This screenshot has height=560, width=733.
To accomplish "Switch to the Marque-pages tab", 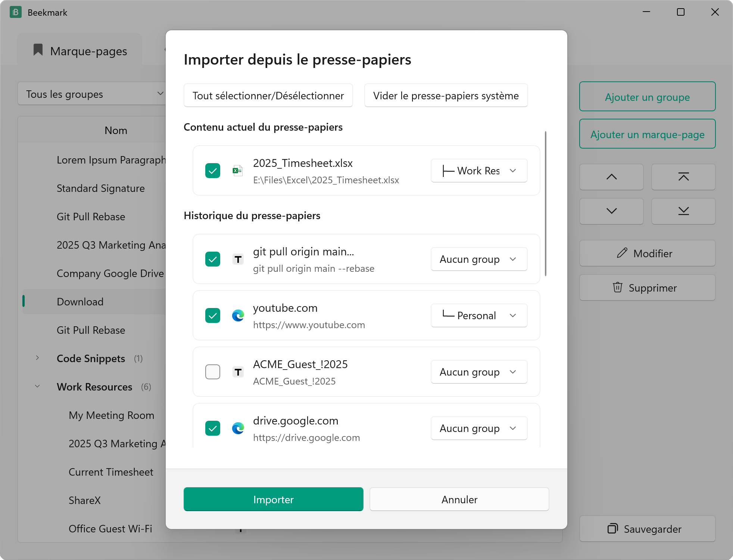I will [80, 50].
